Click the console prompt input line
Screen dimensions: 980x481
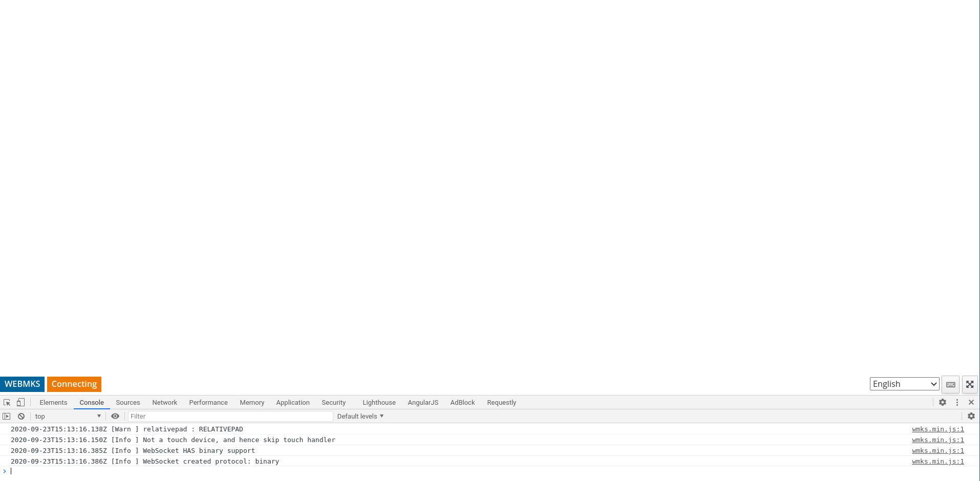pyautogui.click(x=490, y=471)
